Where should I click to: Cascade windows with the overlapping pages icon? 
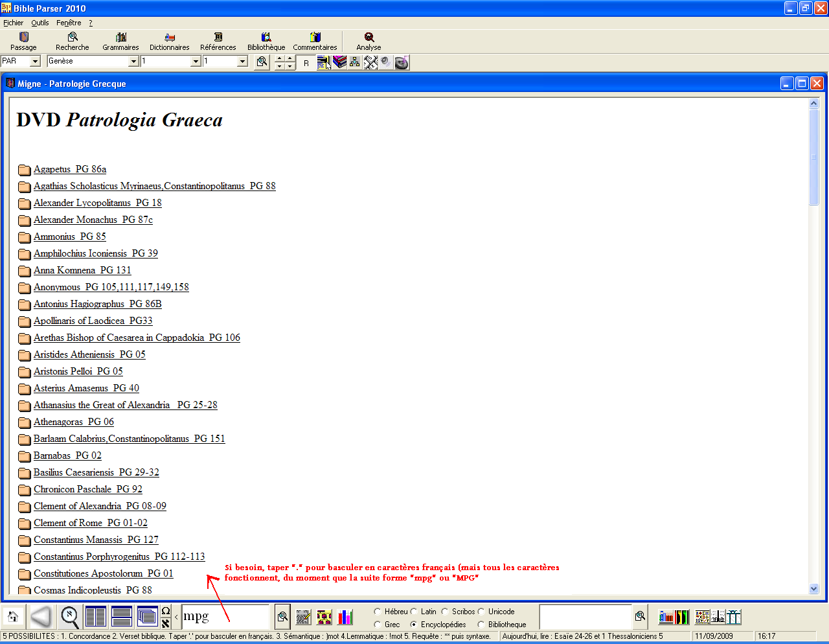(x=147, y=617)
